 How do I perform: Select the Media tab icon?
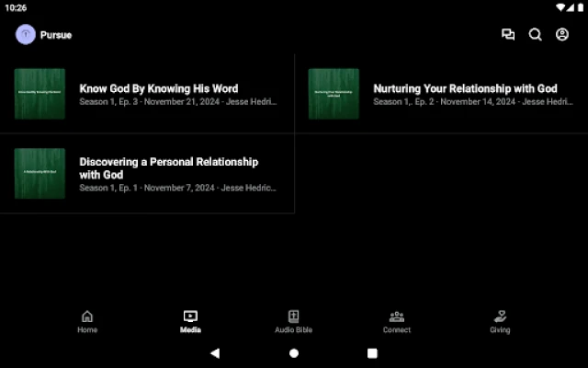pos(190,316)
